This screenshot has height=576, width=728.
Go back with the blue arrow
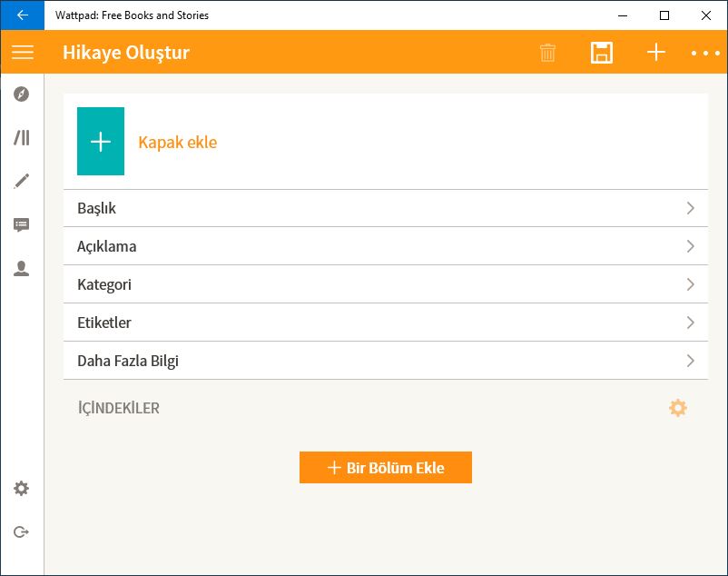click(x=23, y=15)
